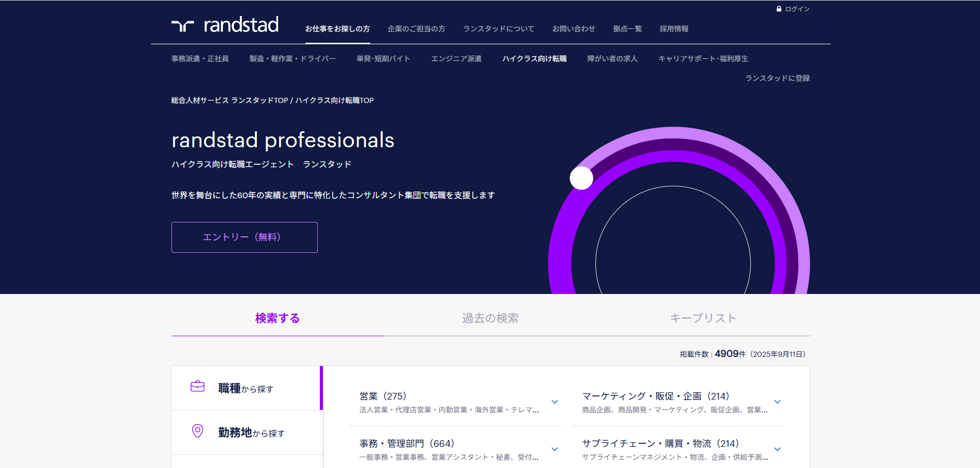
Task: Expand マーケティング・販促・企画 category chevron
Action: 777,402
